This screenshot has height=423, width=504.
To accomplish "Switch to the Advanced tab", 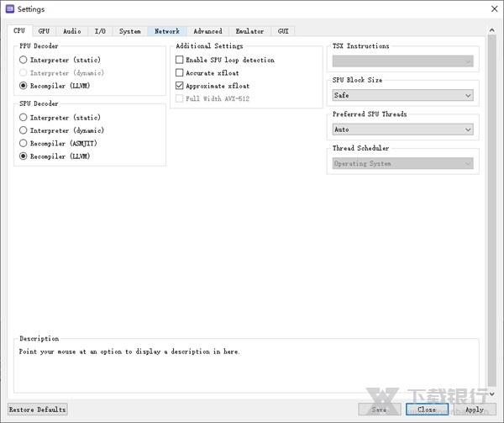I will point(207,31).
